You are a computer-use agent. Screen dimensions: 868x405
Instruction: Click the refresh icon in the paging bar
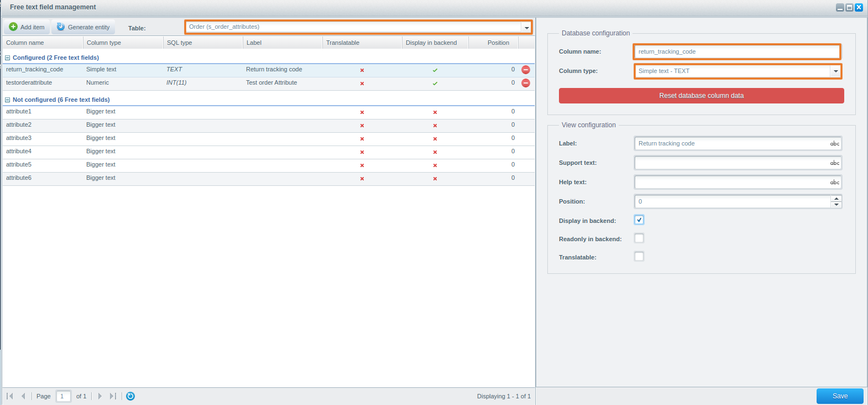click(x=130, y=396)
